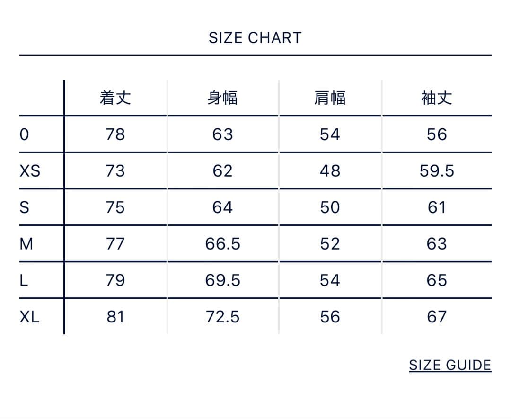Select the XL size row label

pos(29,317)
